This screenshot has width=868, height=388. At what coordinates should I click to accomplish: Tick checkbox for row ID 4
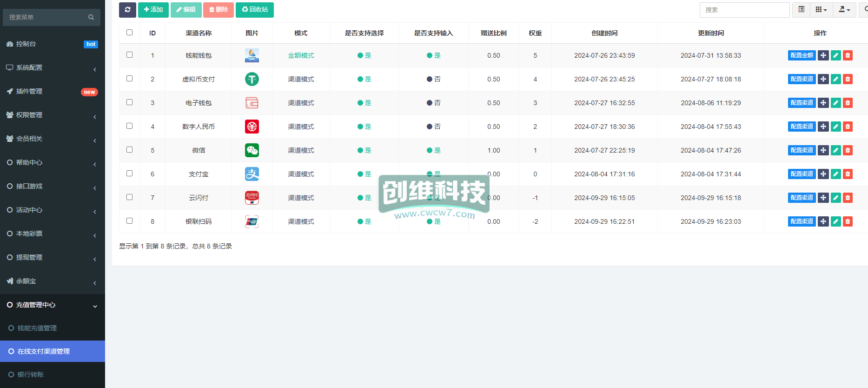(x=129, y=126)
